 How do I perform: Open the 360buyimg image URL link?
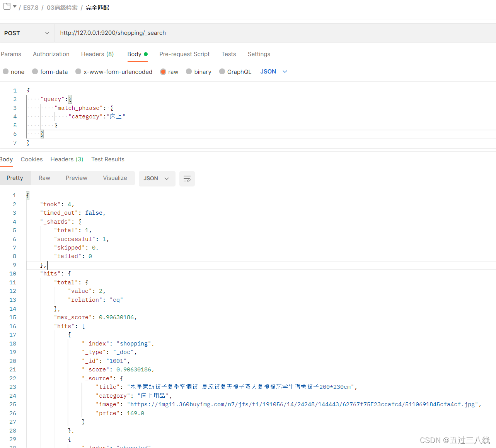pos(302,404)
